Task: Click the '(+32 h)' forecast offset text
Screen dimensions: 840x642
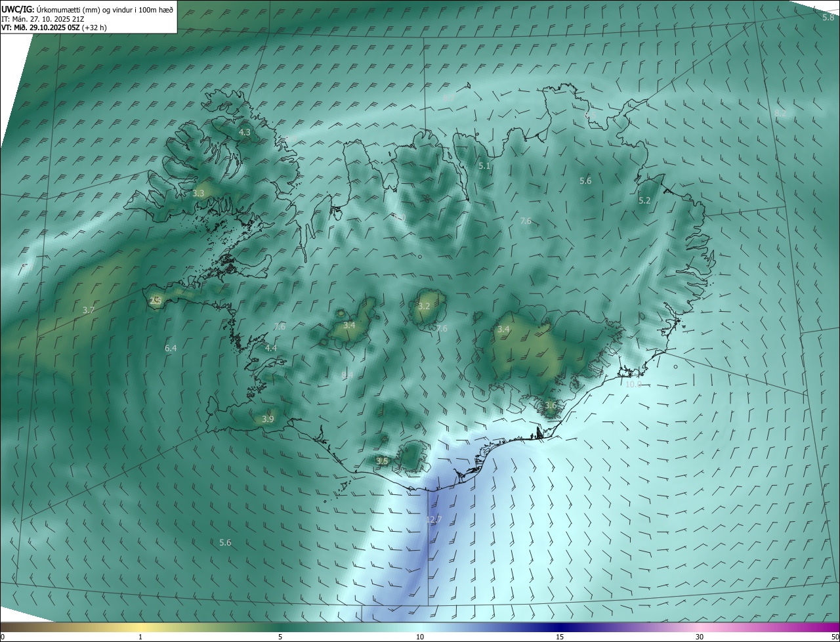Action: 94,28
